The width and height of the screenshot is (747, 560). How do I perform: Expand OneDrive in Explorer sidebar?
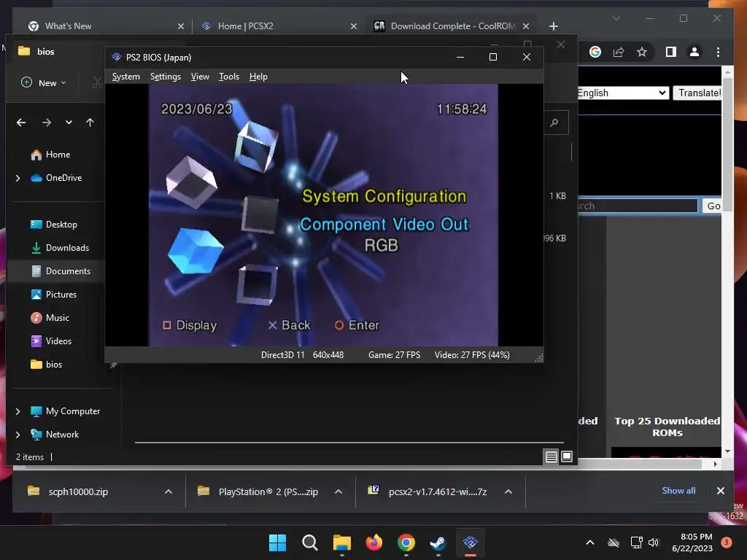[18, 178]
